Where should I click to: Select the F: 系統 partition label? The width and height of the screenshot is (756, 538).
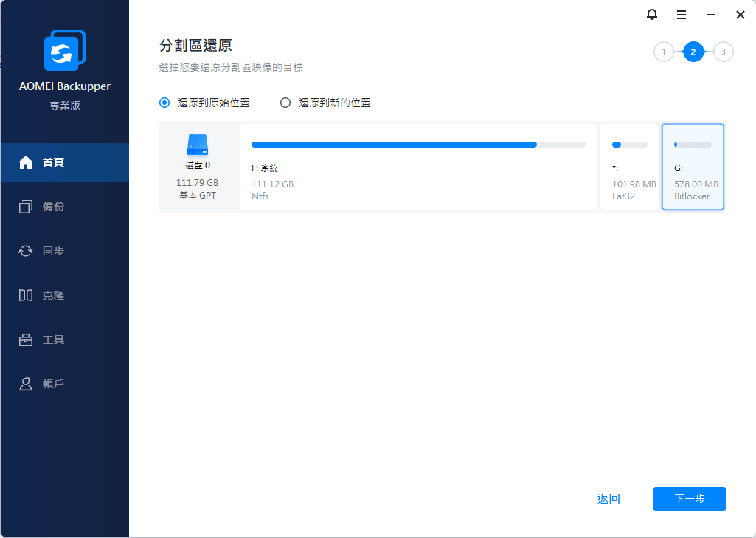265,168
